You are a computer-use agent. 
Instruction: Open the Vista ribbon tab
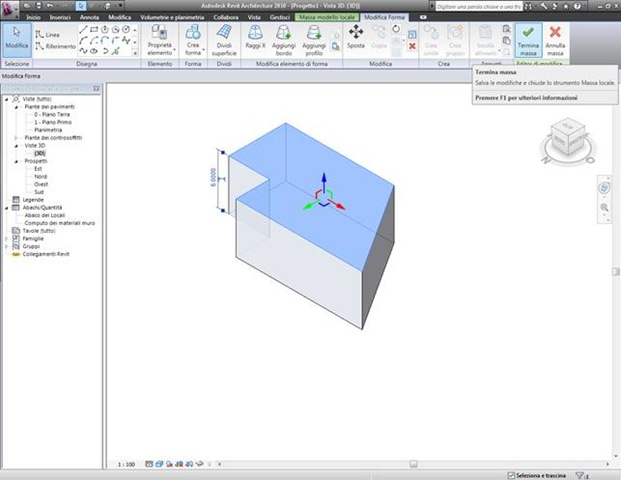pos(254,17)
